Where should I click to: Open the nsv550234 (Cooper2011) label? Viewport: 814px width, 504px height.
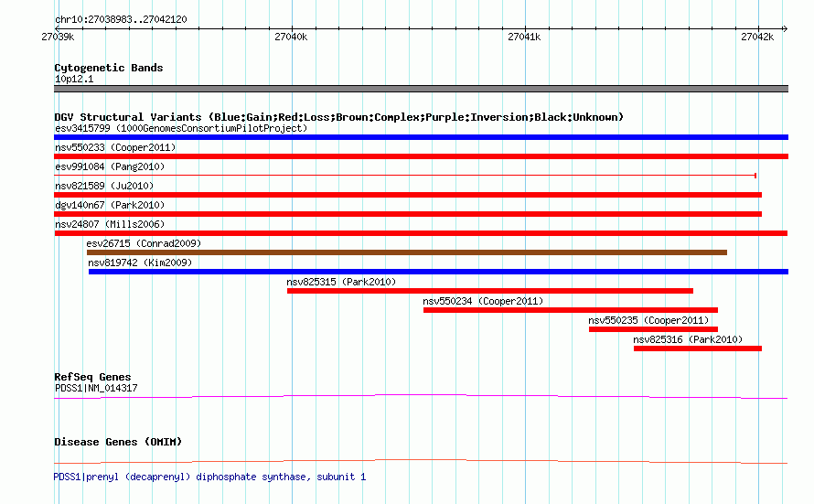tap(483, 301)
